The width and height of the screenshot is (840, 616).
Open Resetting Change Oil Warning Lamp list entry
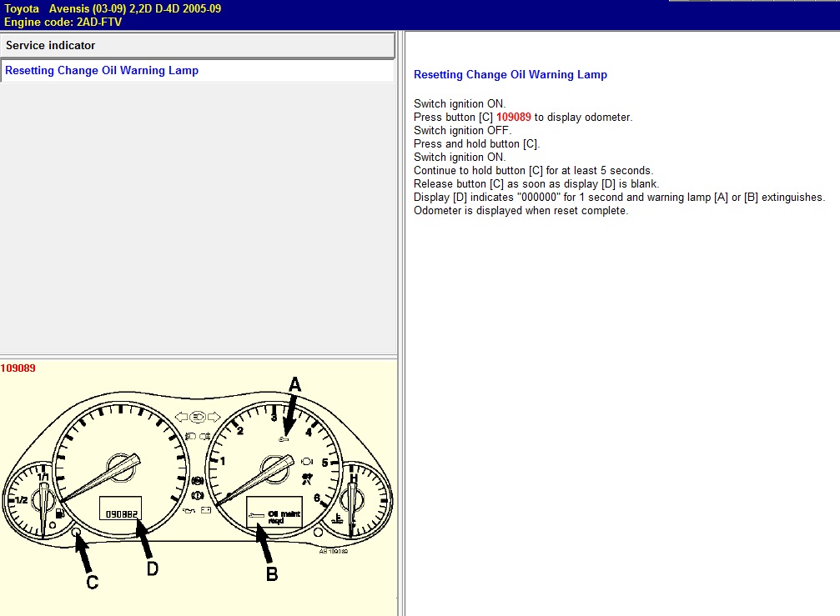click(x=102, y=71)
